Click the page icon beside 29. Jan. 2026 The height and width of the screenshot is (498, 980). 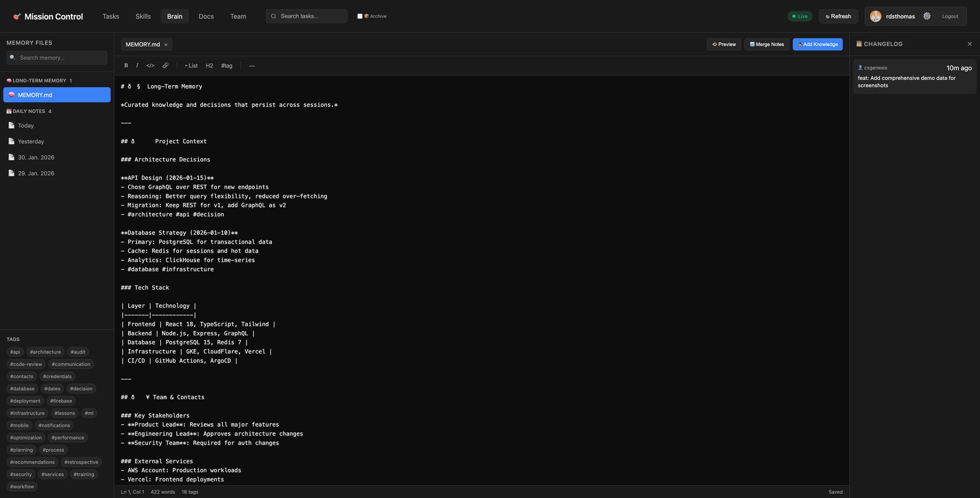[x=11, y=173]
